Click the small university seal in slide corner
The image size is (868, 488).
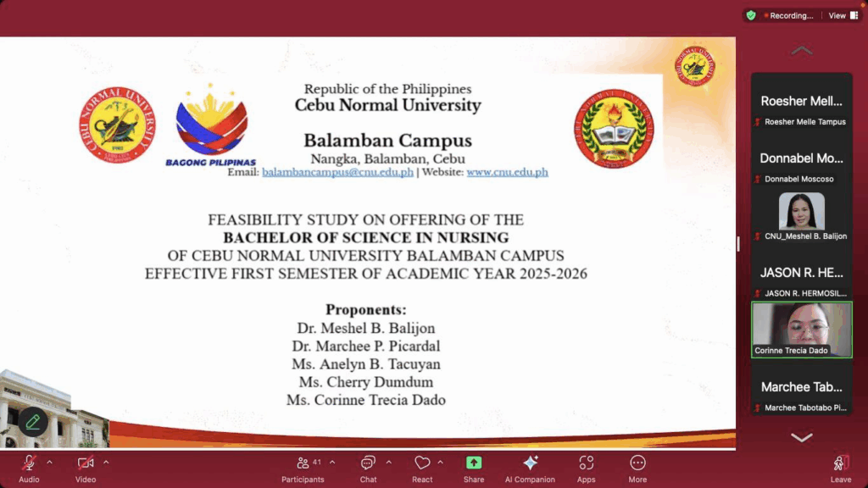(x=695, y=66)
